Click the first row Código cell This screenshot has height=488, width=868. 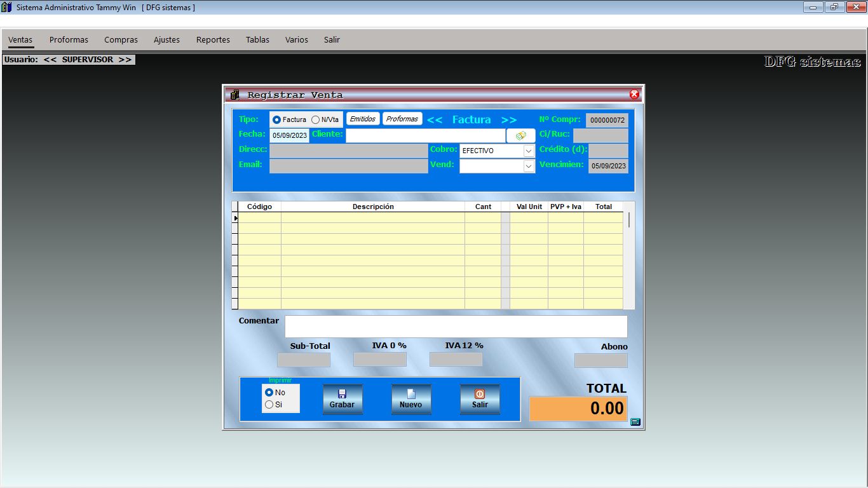point(259,217)
